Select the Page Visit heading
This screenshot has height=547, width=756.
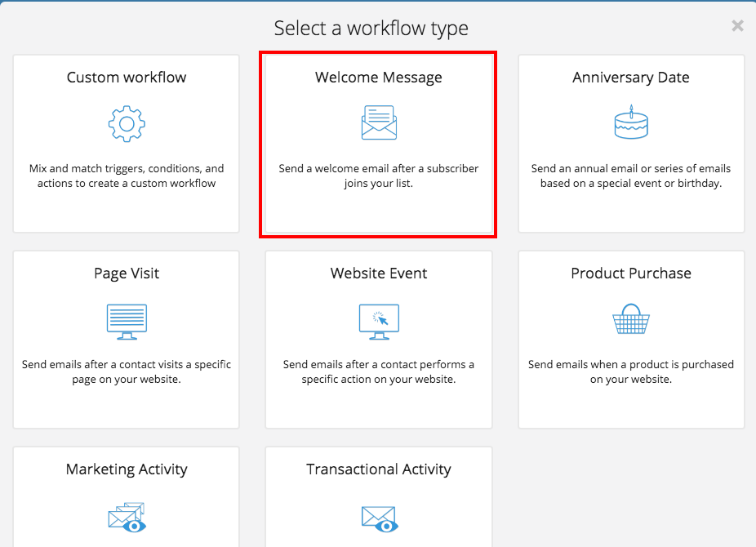[x=127, y=273]
